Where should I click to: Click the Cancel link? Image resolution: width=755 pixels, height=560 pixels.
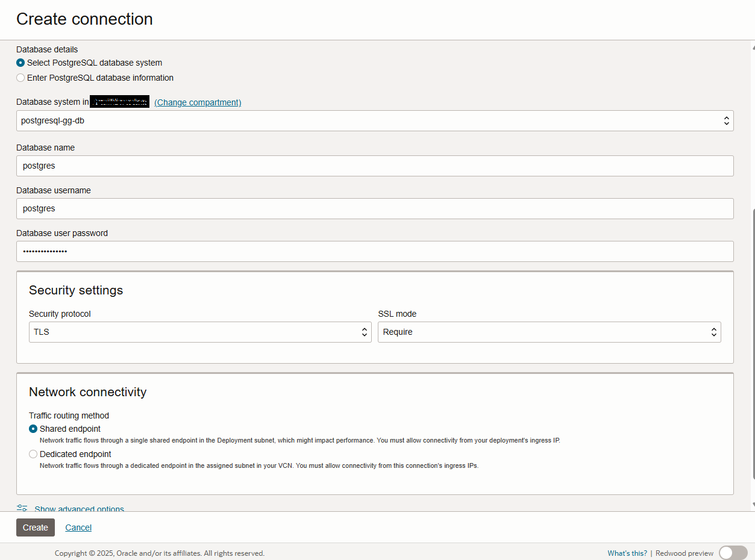coord(78,527)
